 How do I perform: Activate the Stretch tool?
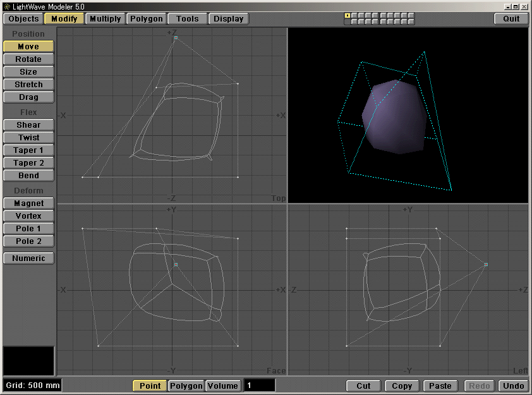28,84
